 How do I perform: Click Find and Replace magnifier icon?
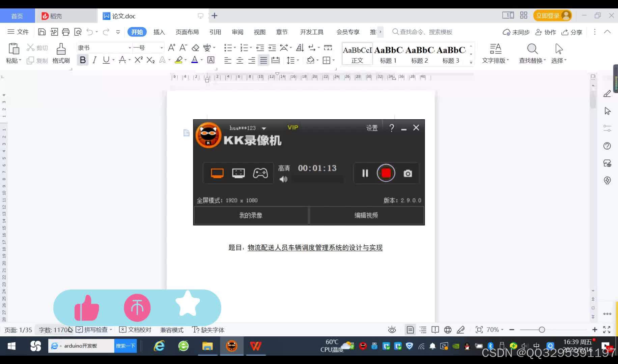tap(532, 49)
